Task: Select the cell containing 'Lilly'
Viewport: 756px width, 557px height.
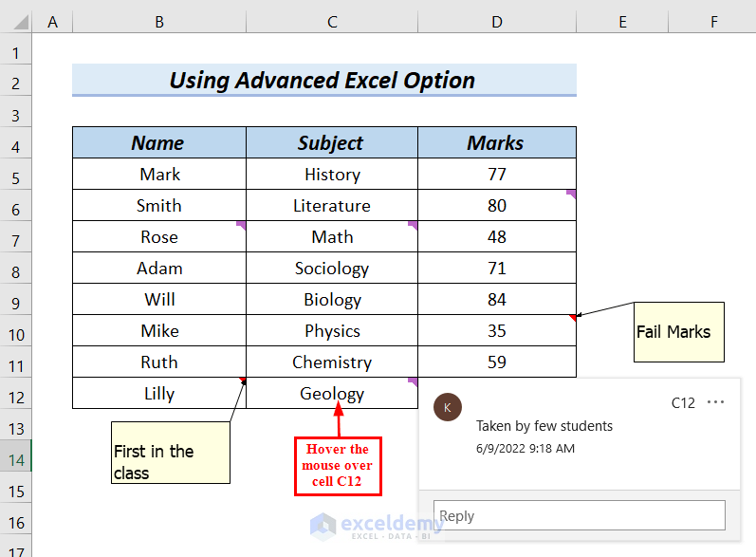Action: (159, 394)
